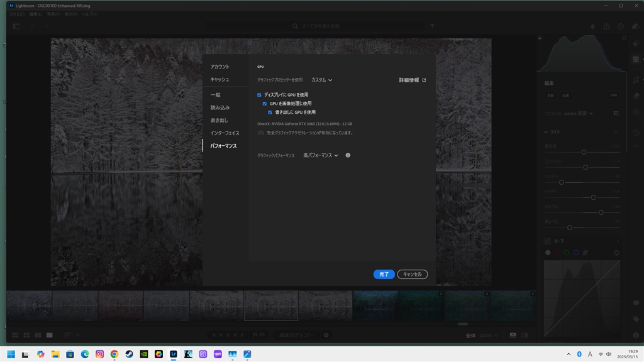Screen dimensions: 644x362
Task: Click the gear icon next to copy settings
Action: (x=326, y=336)
